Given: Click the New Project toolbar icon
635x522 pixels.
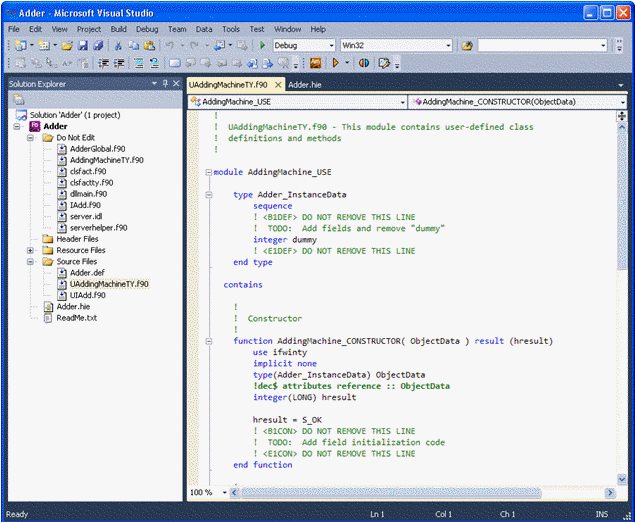Looking at the screenshot, I should tap(21, 45).
